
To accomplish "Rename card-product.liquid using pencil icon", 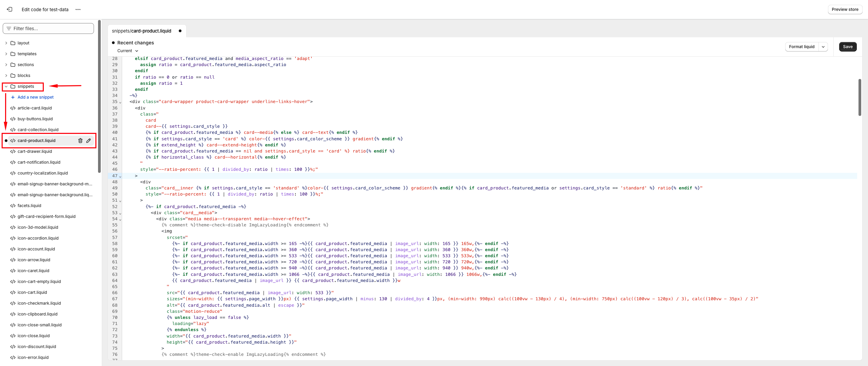I will click(x=89, y=141).
